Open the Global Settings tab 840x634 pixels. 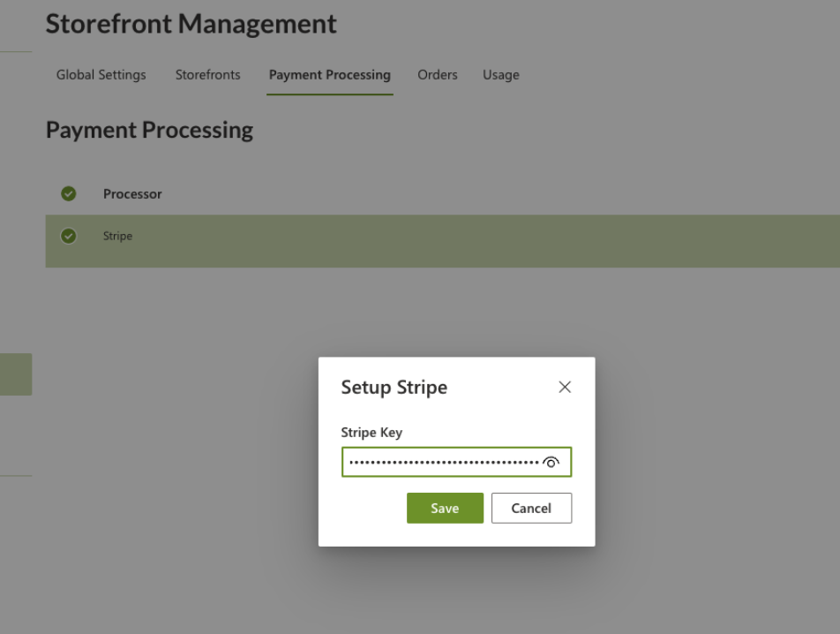point(101,74)
